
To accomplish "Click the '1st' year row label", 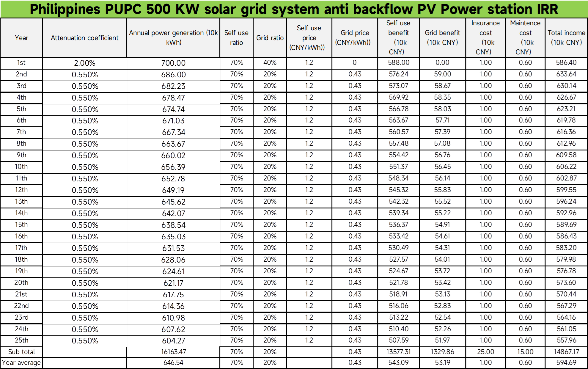I will click(x=21, y=63).
